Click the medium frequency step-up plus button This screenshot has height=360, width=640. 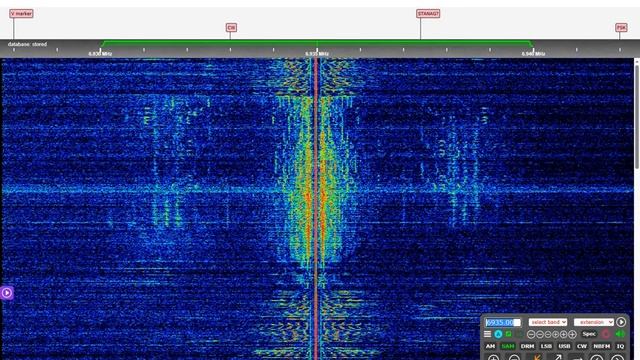pyautogui.click(x=564, y=334)
